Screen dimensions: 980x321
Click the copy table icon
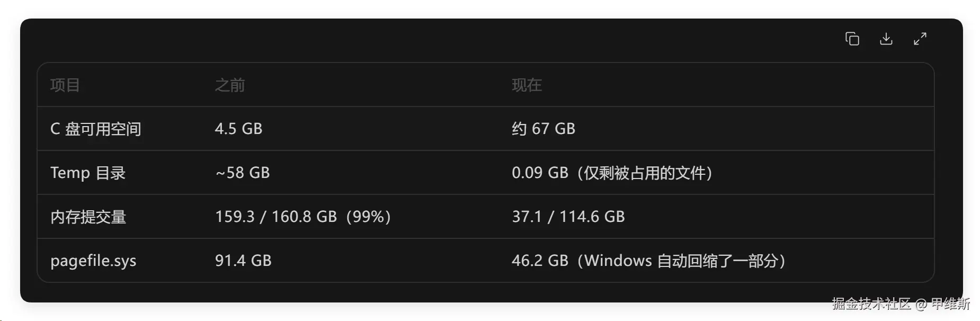coord(852,39)
